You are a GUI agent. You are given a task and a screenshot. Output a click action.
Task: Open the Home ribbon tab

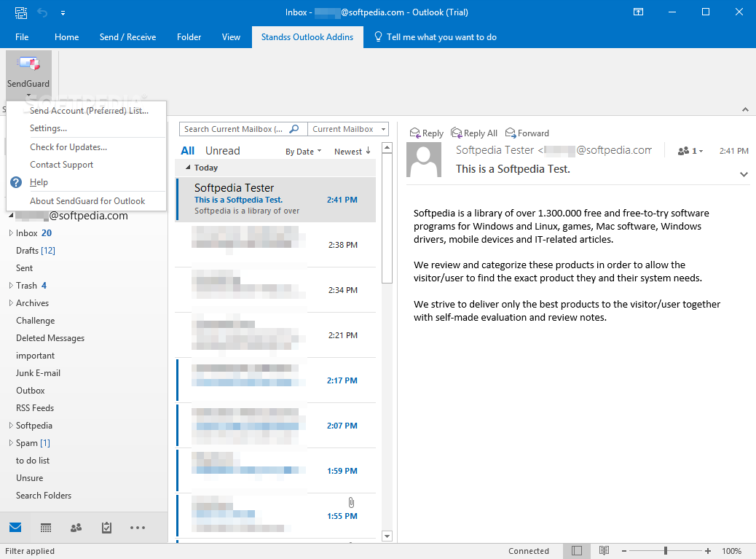66,37
